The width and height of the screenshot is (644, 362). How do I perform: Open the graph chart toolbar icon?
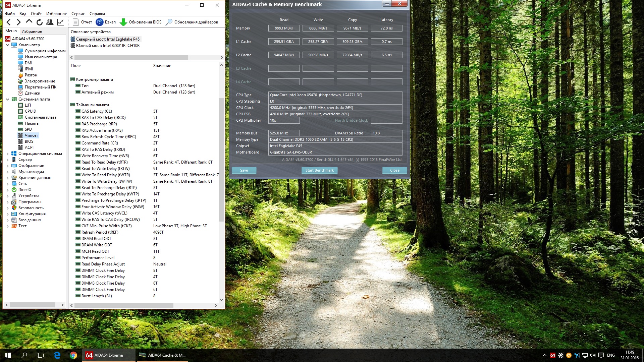(x=60, y=22)
